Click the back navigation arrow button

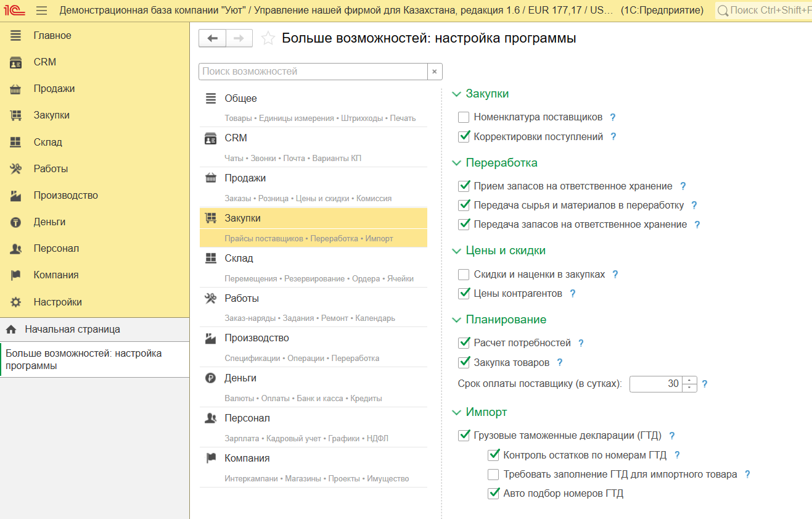[x=213, y=38]
